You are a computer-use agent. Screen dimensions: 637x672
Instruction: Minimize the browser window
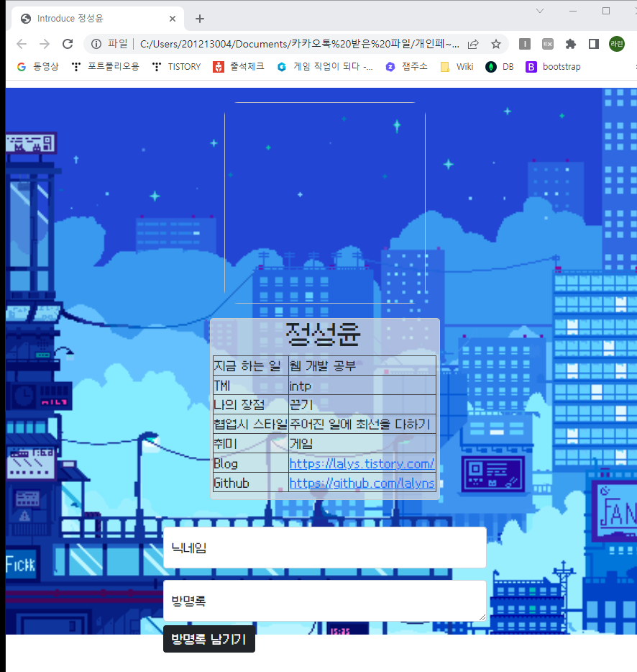coord(573,11)
